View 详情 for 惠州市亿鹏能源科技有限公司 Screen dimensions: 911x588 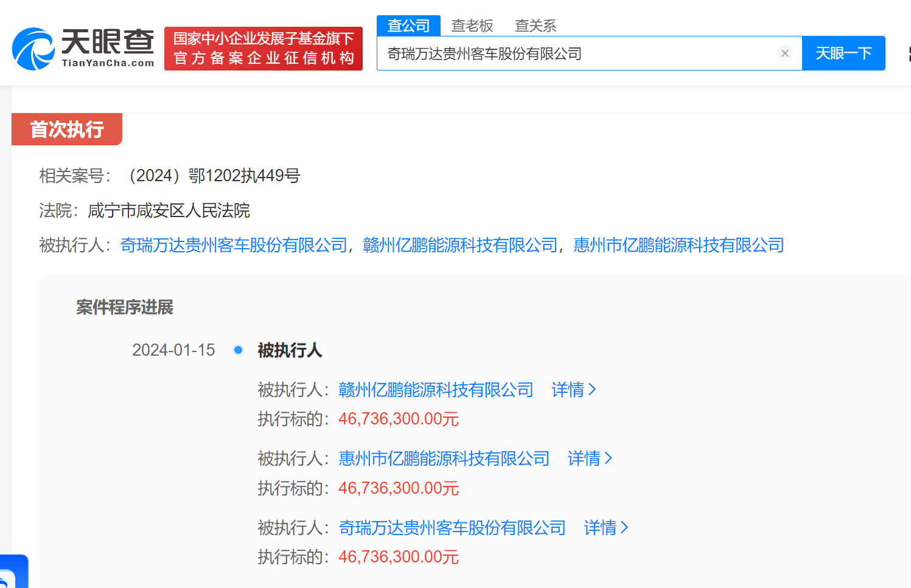click(590, 458)
